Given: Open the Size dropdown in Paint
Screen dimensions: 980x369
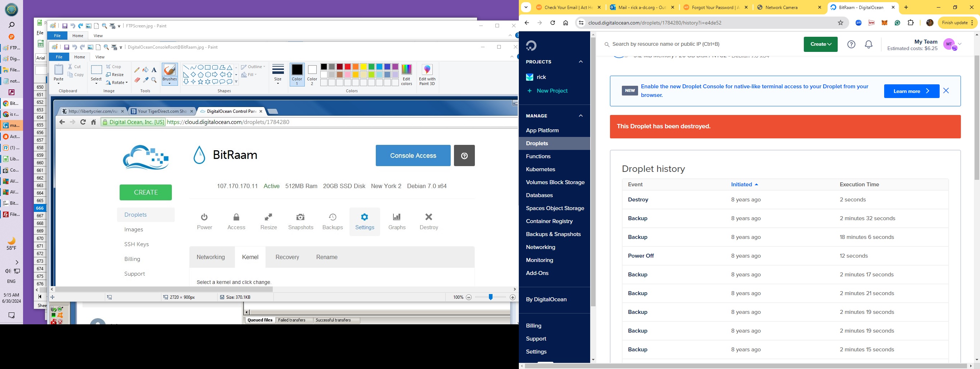Looking at the screenshot, I should point(278,81).
